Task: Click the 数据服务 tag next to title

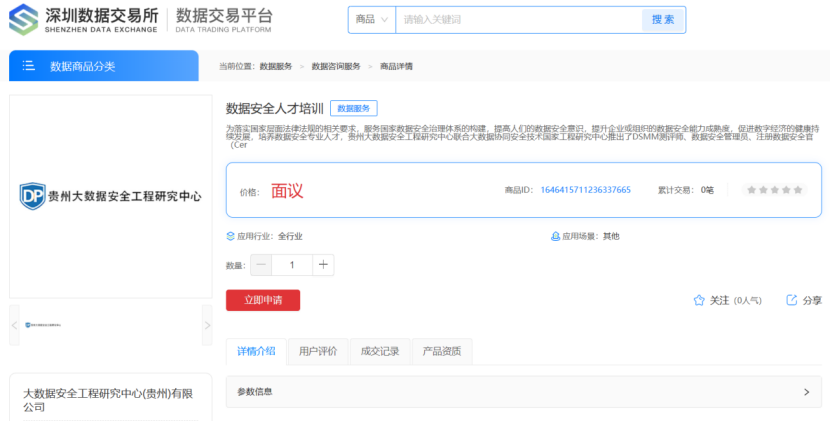Action: tap(354, 109)
